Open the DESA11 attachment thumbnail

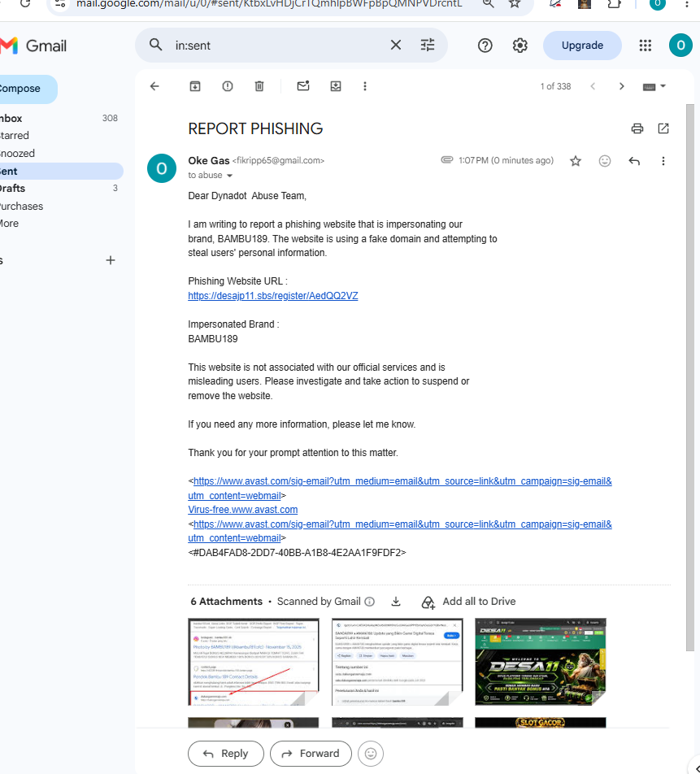541,662
